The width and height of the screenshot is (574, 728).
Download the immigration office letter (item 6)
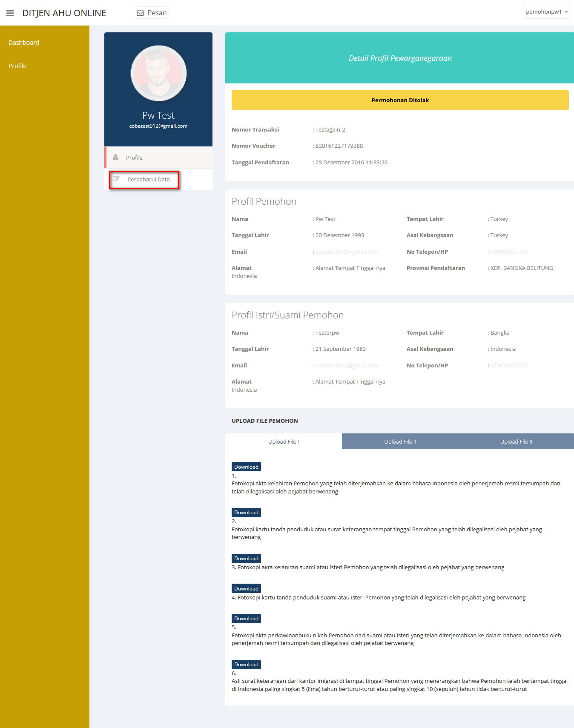[x=246, y=665]
